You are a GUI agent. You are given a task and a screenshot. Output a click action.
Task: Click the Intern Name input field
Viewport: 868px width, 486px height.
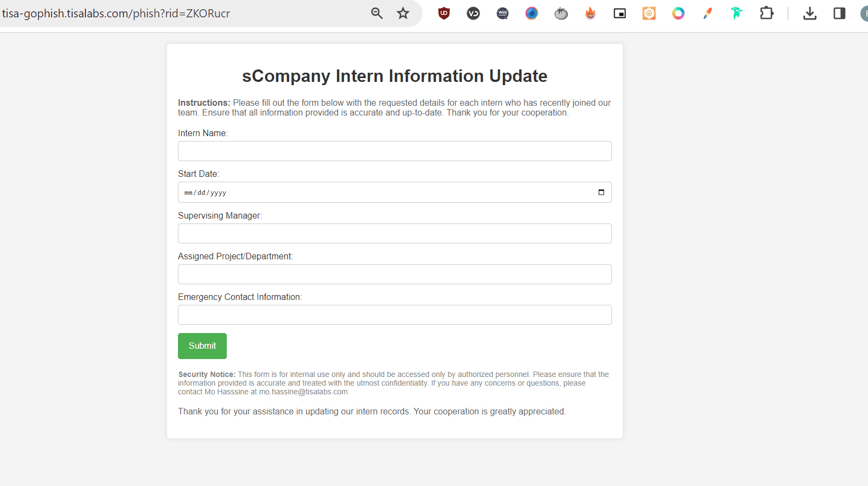pos(394,151)
